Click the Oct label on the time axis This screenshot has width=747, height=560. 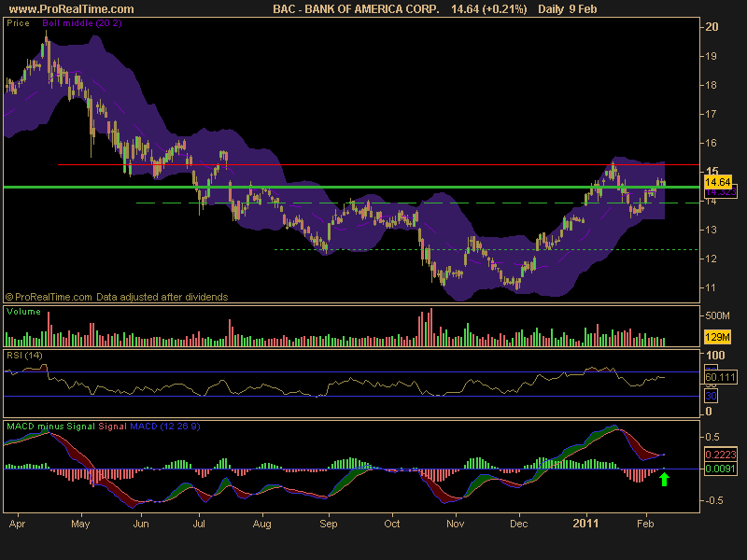pos(391,525)
